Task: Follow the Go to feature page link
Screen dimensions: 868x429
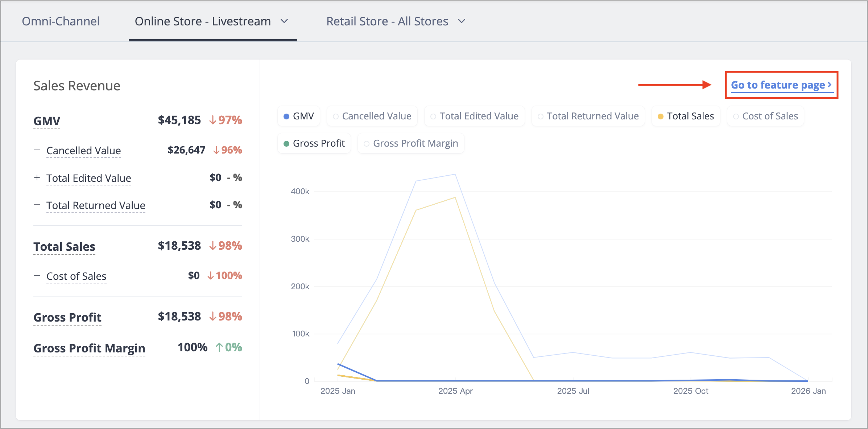Action: (x=781, y=85)
